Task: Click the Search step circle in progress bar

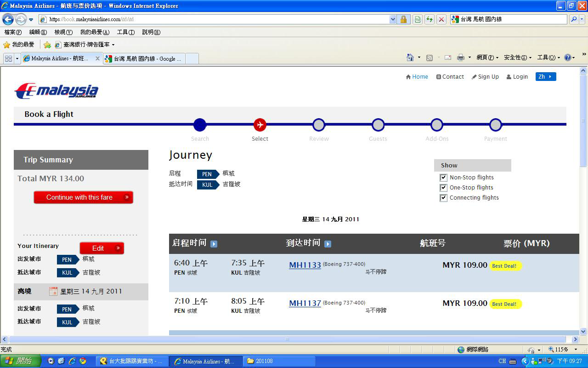Action: [x=200, y=125]
